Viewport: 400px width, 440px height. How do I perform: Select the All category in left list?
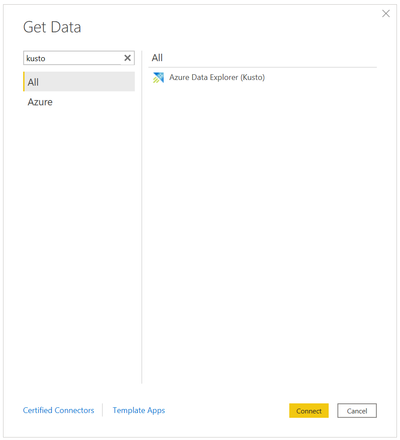click(79, 82)
